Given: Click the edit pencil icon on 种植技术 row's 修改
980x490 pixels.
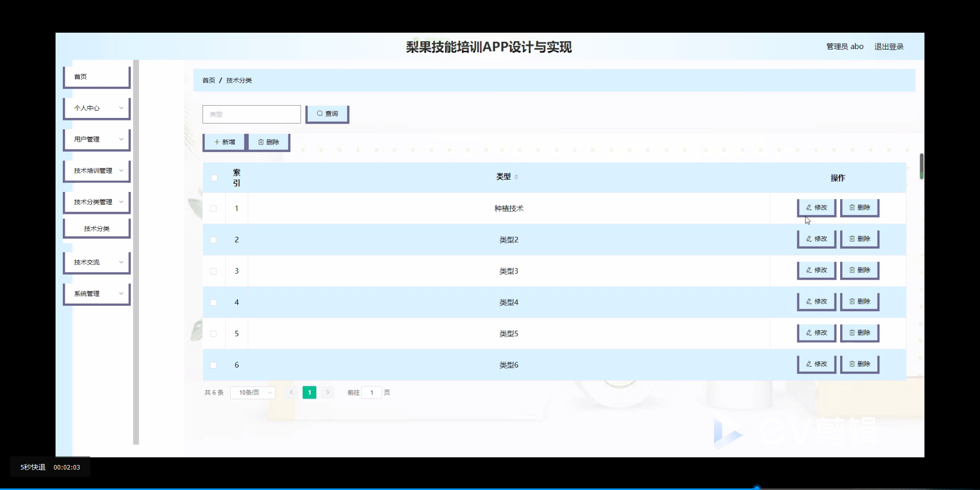Looking at the screenshot, I should [808, 208].
